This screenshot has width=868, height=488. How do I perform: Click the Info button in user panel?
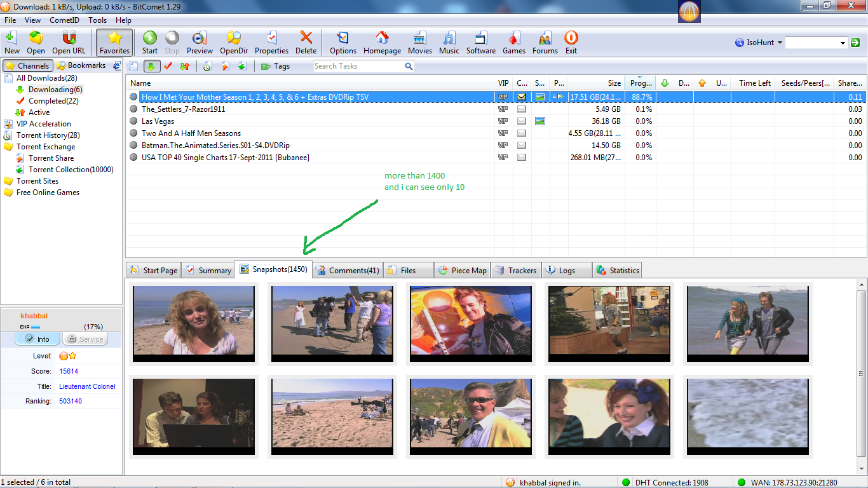click(37, 339)
